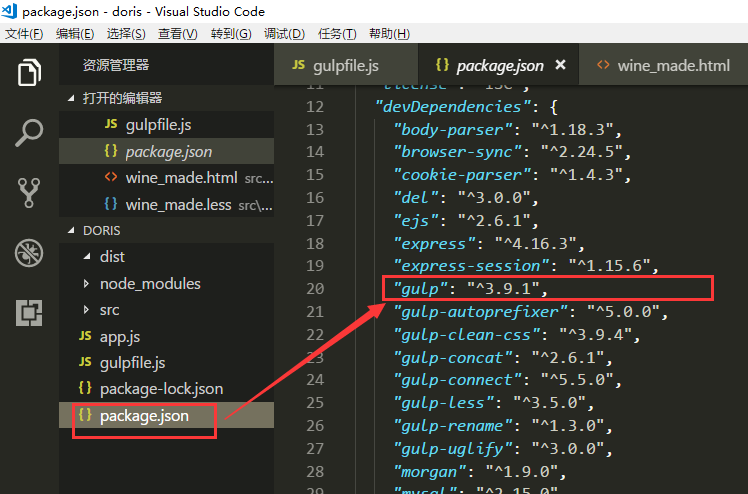Viewport: 748px width, 494px height.
Task: Collapse the DORIS project section
Action: 72,230
